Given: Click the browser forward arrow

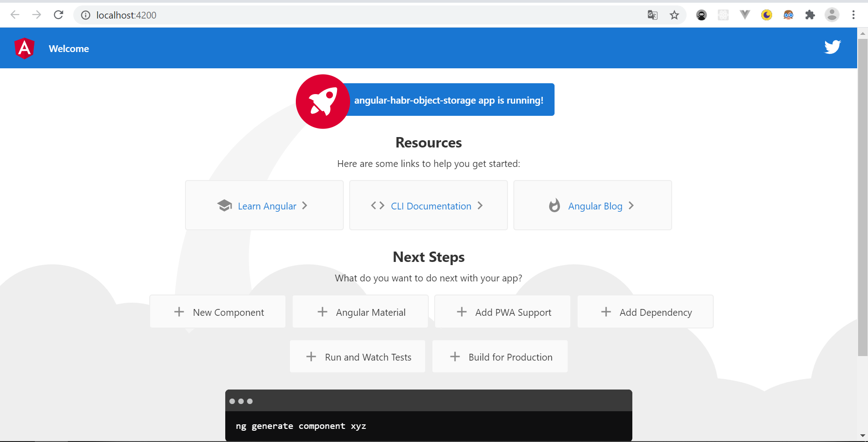Looking at the screenshot, I should pyautogui.click(x=37, y=15).
